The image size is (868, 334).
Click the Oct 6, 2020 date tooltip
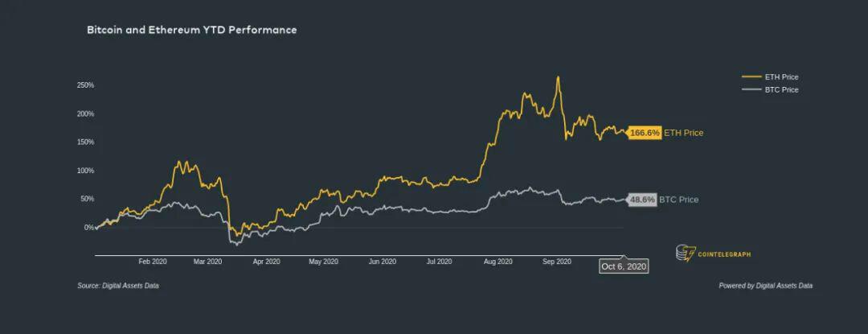tap(624, 266)
